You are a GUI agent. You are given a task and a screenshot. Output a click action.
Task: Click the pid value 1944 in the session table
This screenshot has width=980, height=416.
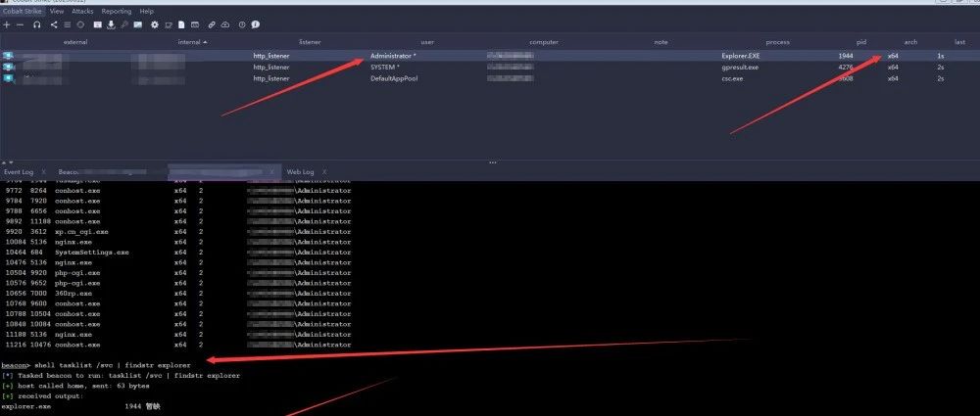coord(846,56)
